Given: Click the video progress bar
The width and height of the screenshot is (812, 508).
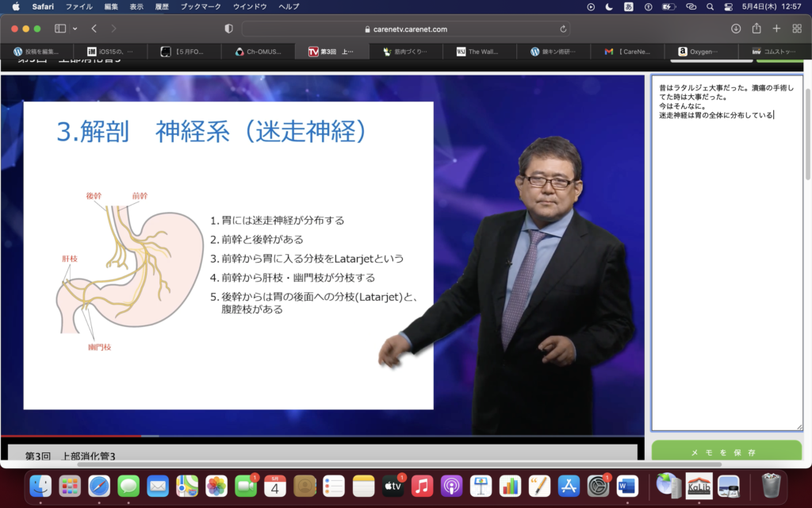Looking at the screenshot, I should [x=317, y=436].
